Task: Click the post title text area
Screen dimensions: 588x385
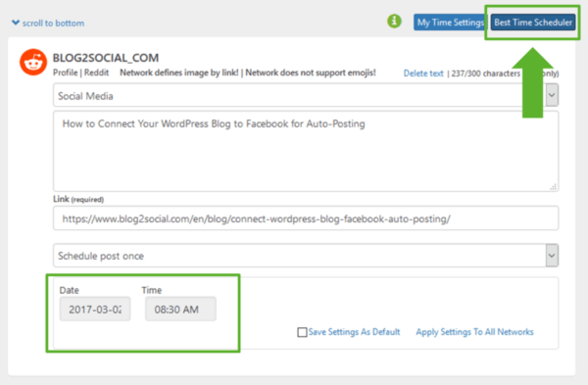Action: click(306, 151)
